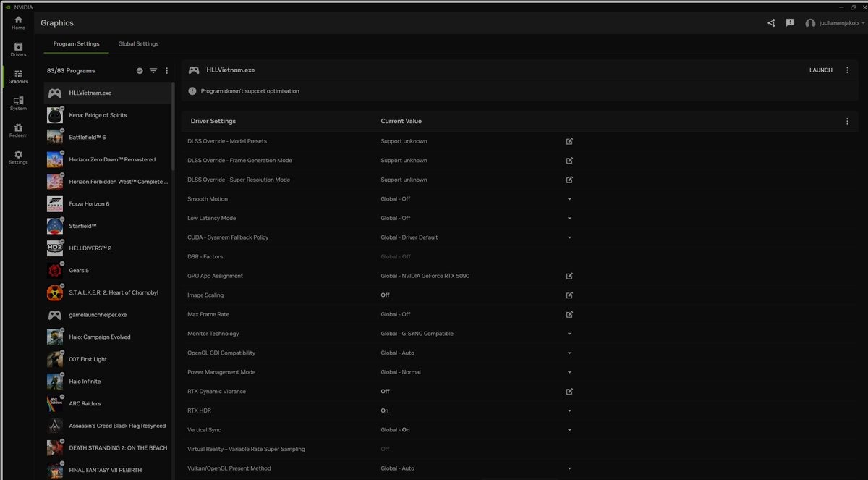Screen dimensions: 868x480
Task: Expand the Vertical Sync dropdown
Action: point(569,430)
